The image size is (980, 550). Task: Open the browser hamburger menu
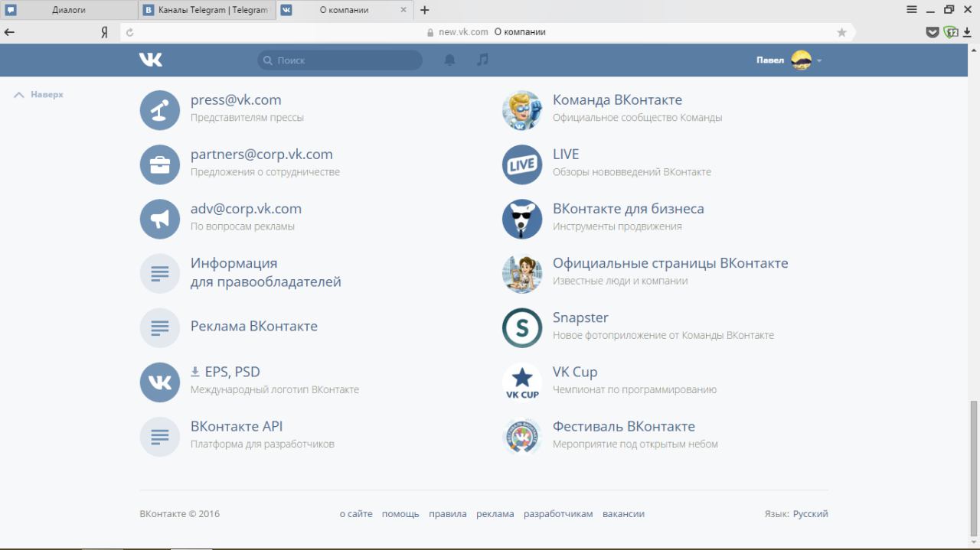(911, 10)
